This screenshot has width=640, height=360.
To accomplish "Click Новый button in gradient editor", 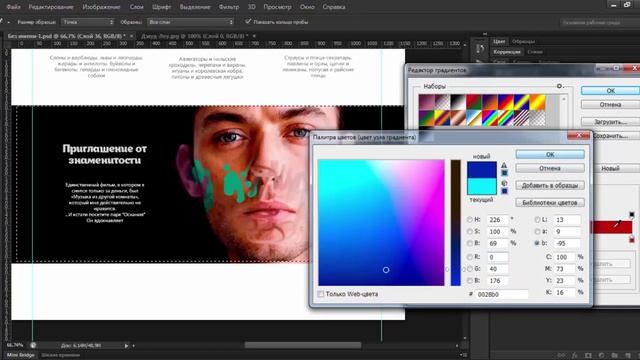I will tap(611, 168).
